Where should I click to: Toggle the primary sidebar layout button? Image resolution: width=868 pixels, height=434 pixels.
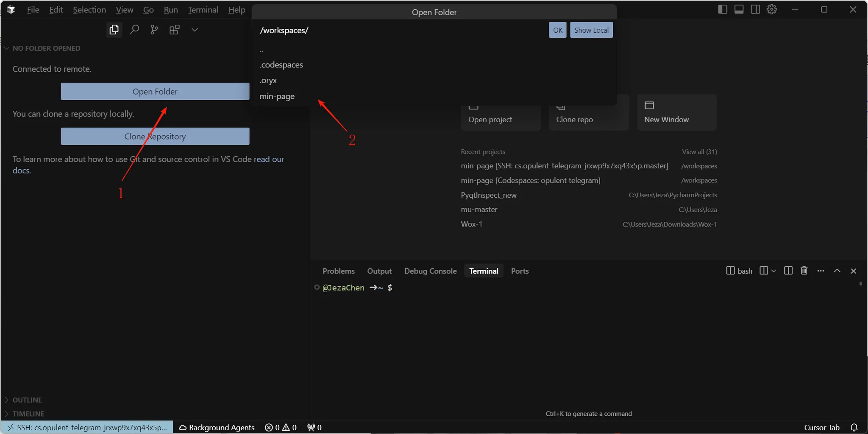coord(723,9)
